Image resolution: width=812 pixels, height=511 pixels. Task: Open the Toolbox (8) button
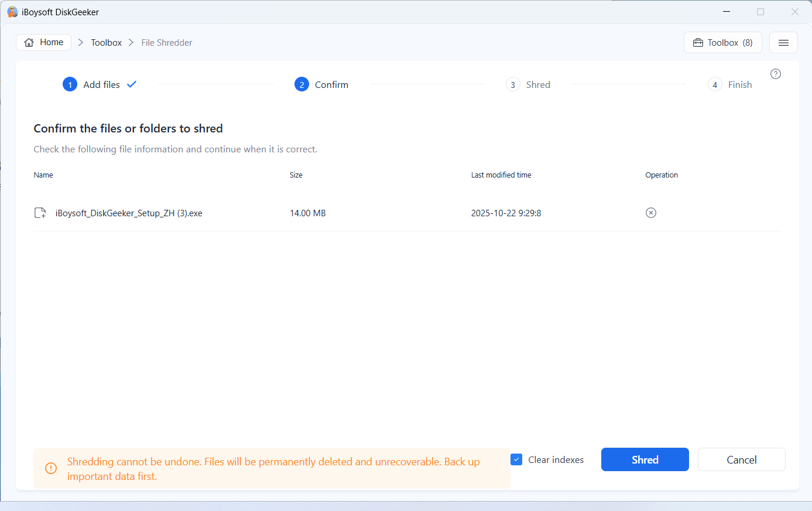click(723, 43)
